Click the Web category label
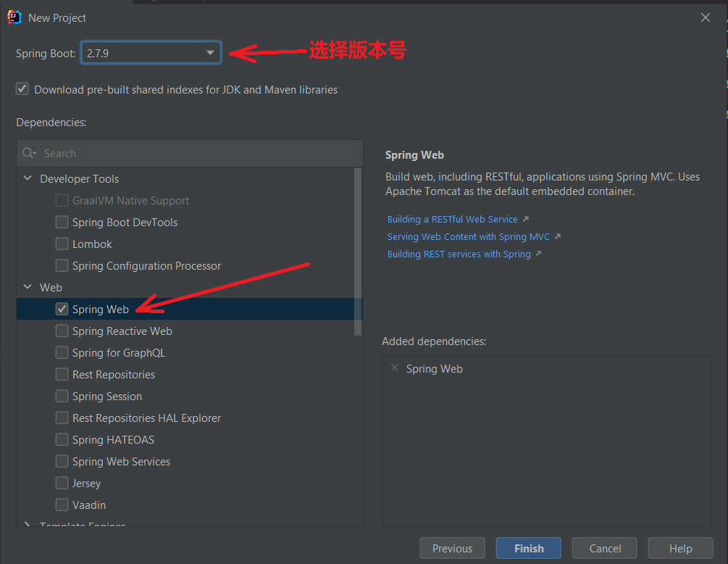Image resolution: width=728 pixels, height=564 pixels. pyautogui.click(x=51, y=288)
